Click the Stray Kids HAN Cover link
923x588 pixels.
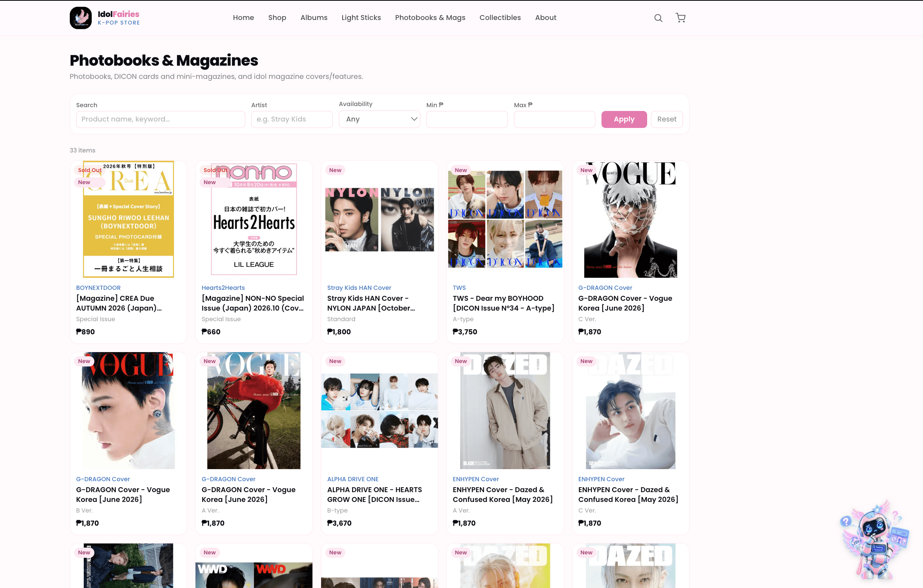click(x=359, y=288)
